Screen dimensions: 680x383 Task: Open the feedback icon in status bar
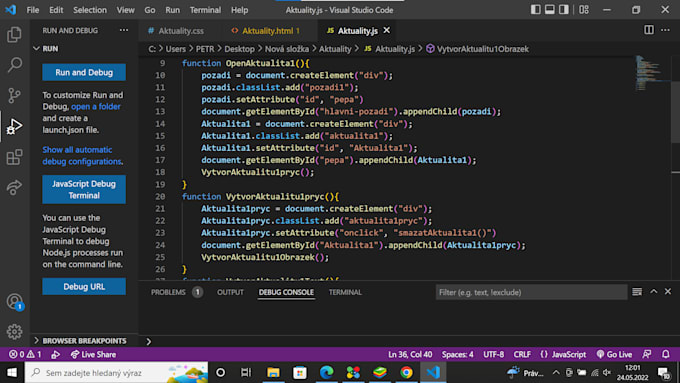647,354
